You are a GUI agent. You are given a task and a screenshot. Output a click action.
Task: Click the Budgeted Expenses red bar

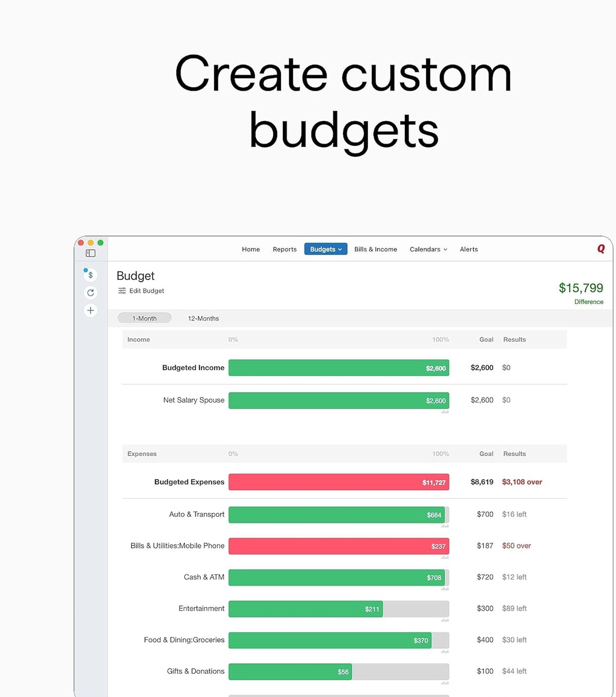[339, 482]
